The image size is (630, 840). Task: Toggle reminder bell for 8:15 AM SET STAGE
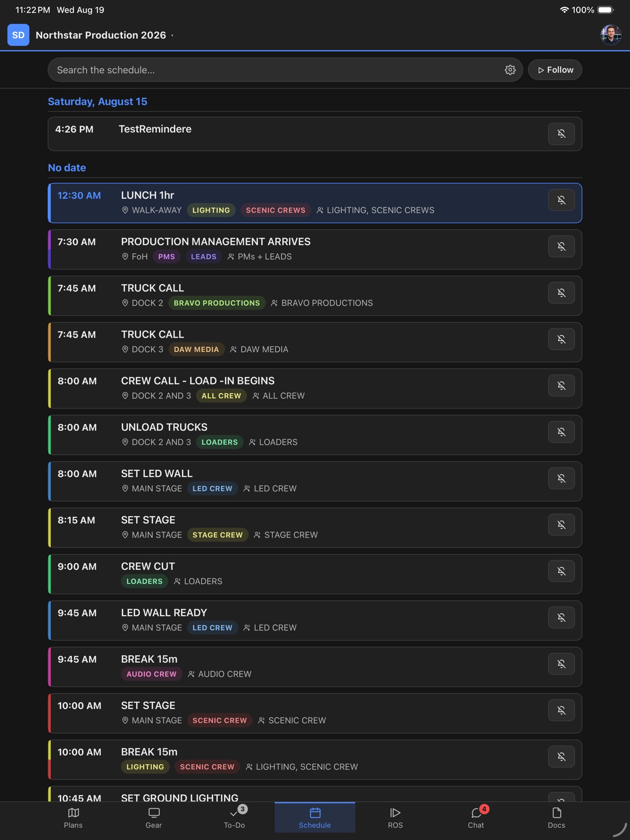point(561,525)
